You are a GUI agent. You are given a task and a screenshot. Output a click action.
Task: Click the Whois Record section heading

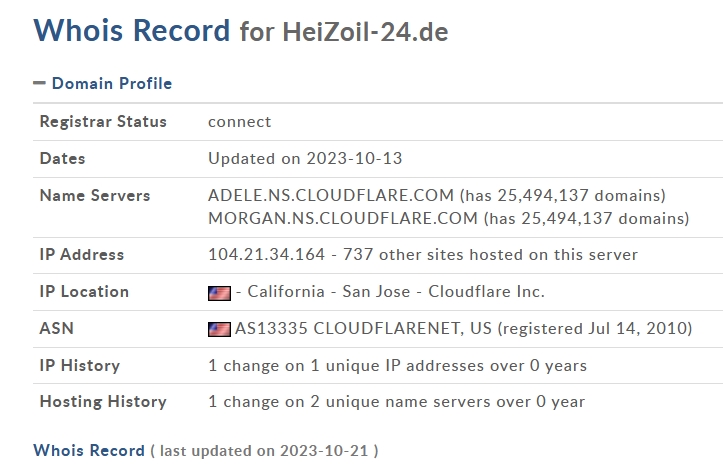click(x=89, y=450)
